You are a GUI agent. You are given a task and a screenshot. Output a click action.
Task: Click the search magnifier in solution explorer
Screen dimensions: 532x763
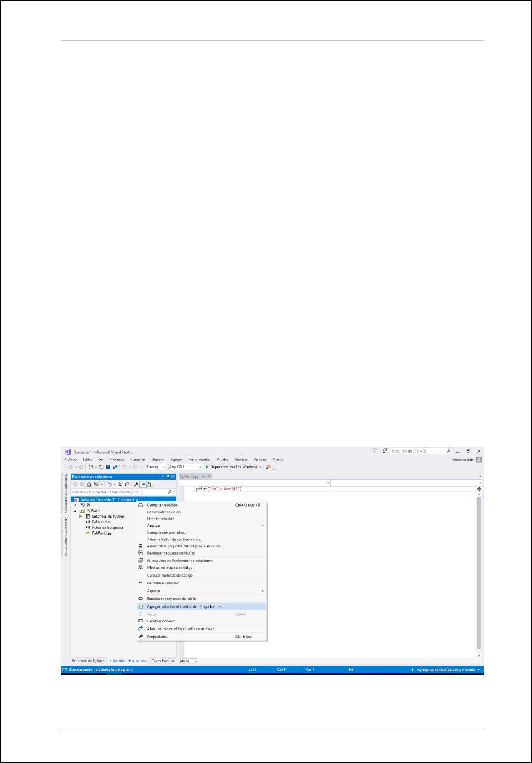pyautogui.click(x=170, y=492)
